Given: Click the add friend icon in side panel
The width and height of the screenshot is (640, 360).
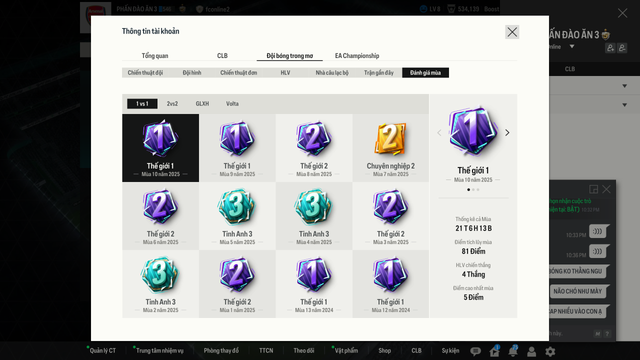Looking at the screenshot, I should [610, 48].
